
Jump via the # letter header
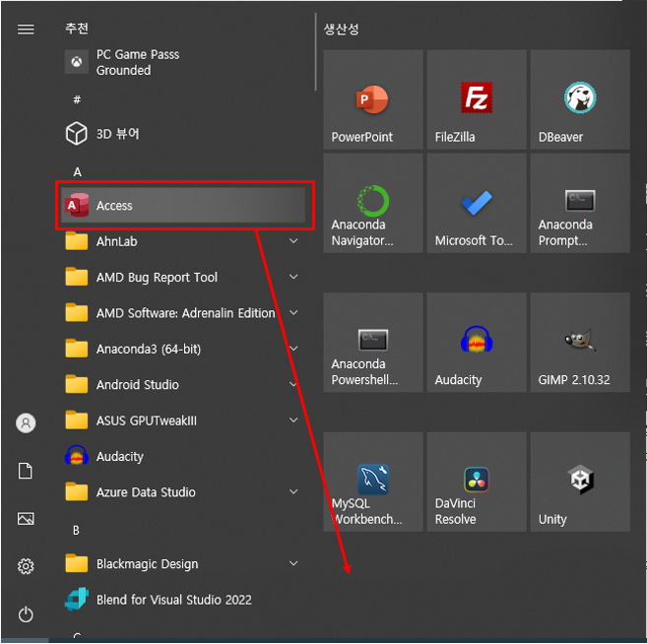point(77,99)
